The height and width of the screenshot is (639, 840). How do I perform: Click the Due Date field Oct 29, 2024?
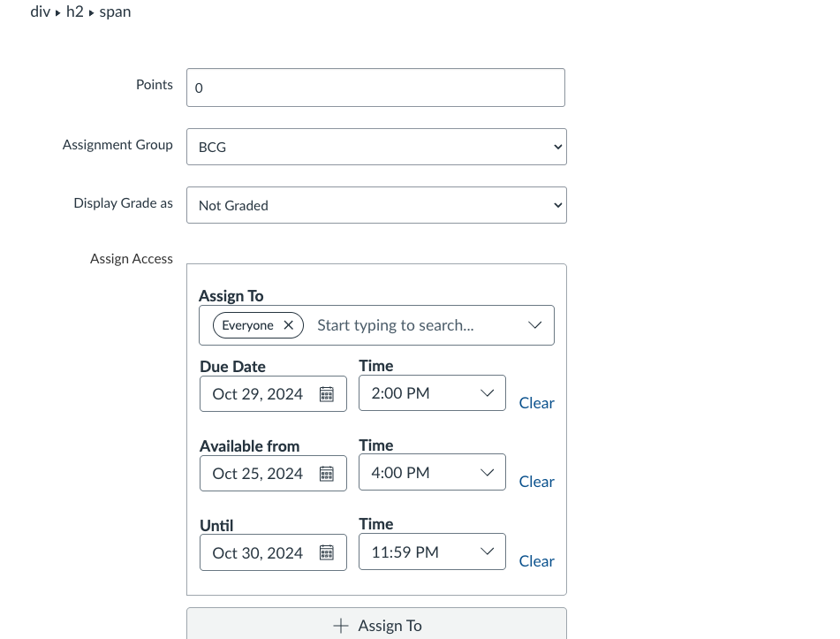click(x=258, y=394)
